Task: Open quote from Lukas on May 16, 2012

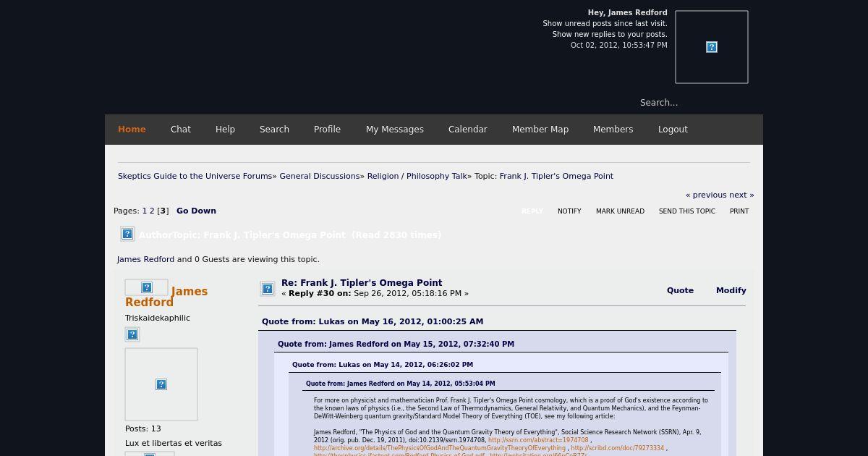Action: (373, 321)
